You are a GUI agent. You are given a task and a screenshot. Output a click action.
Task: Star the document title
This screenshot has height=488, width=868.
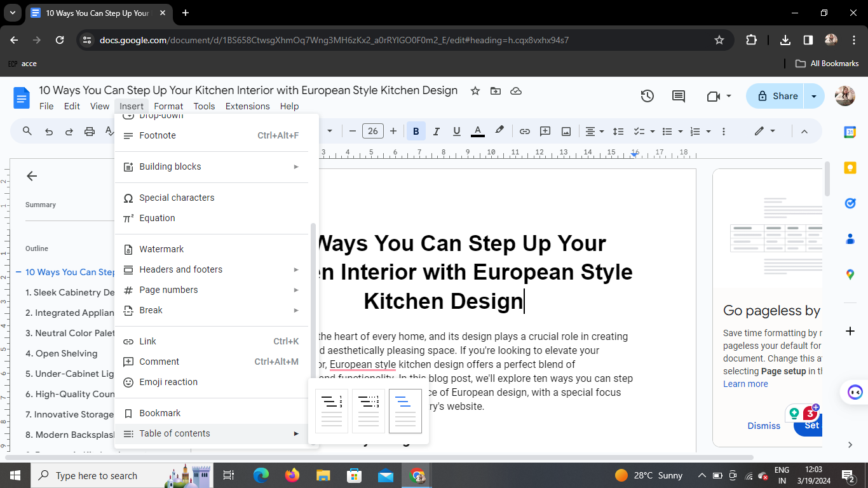pos(475,91)
